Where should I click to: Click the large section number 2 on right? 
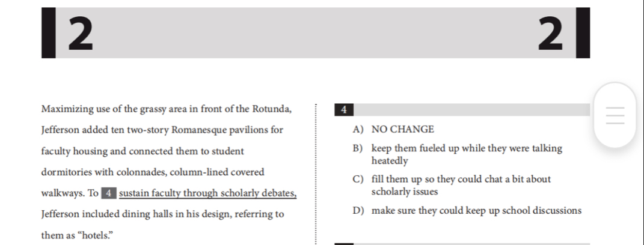pyautogui.click(x=550, y=33)
